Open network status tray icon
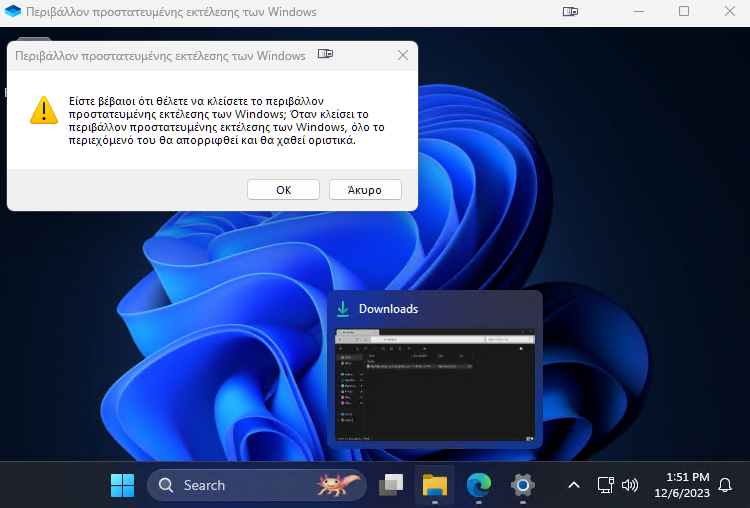 pyautogui.click(x=606, y=485)
